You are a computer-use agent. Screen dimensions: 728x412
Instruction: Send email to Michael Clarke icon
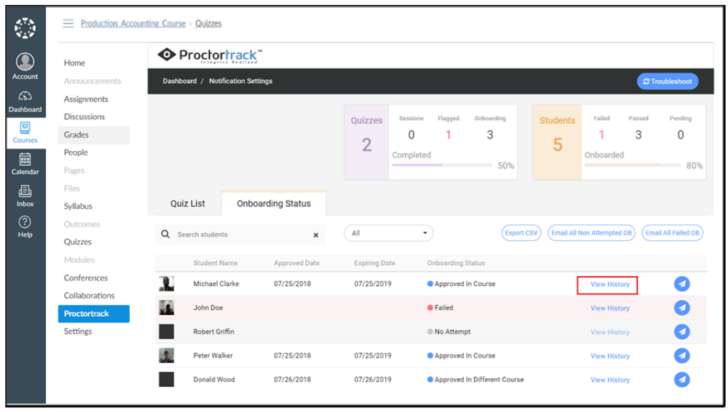tap(682, 284)
